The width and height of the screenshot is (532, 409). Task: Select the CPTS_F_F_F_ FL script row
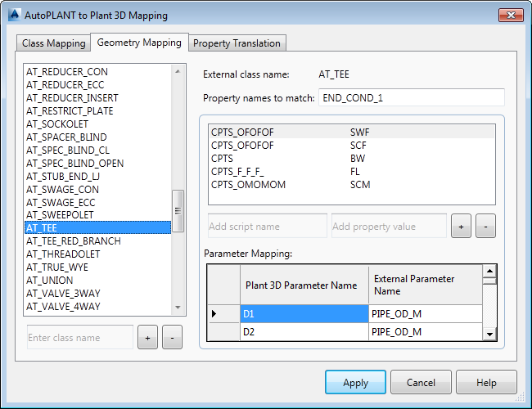tap(351, 172)
